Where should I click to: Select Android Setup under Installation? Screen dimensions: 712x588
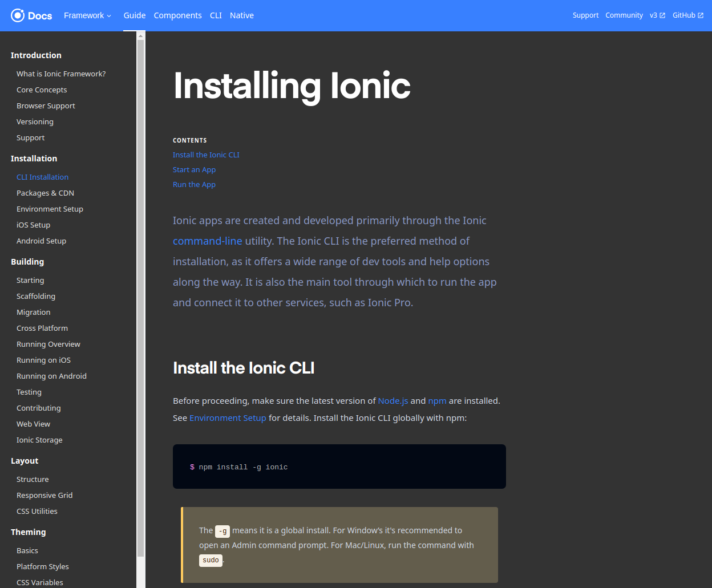[x=41, y=241]
